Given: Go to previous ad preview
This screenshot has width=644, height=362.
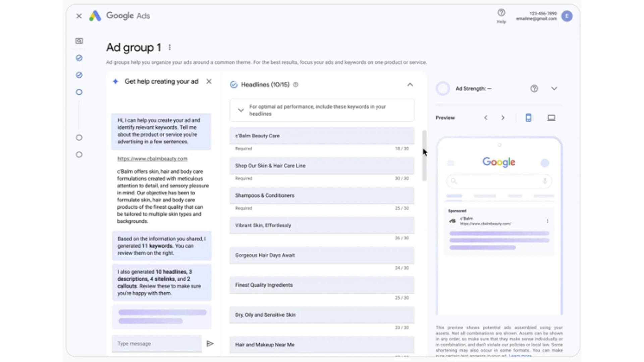Looking at the screenshot, I should tap(486, 118).
